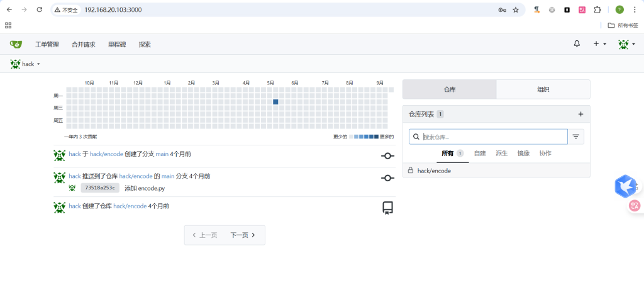The image size is (644, 287).
Task: Go to the next page with 下一页
Action: click(243, 235)
